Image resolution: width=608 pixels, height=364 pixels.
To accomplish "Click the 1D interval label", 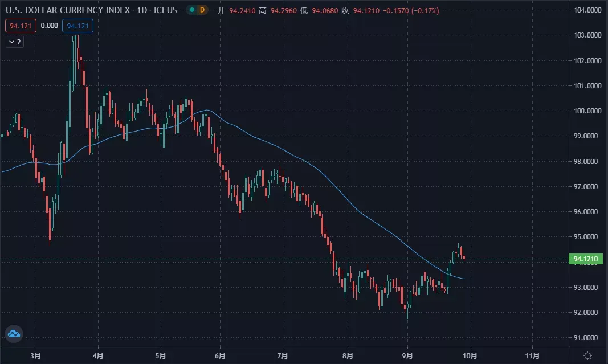I will 142,10.
